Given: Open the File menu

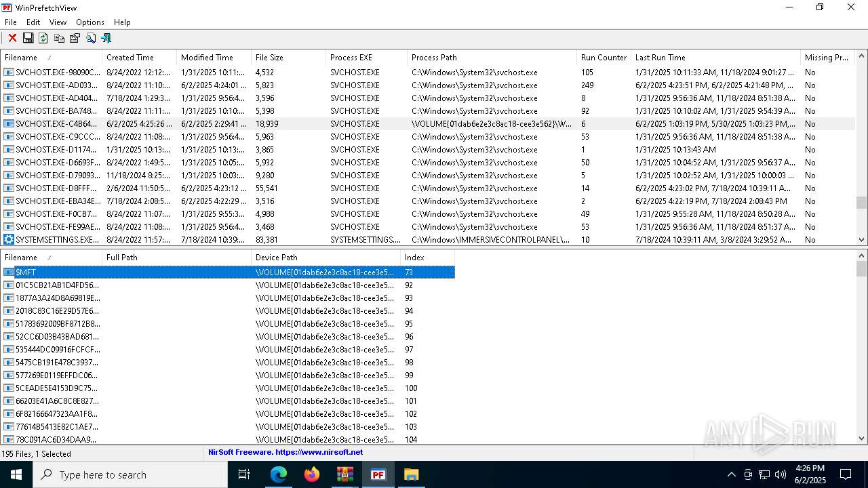Looking at the screenshot, I should (11, 22).
